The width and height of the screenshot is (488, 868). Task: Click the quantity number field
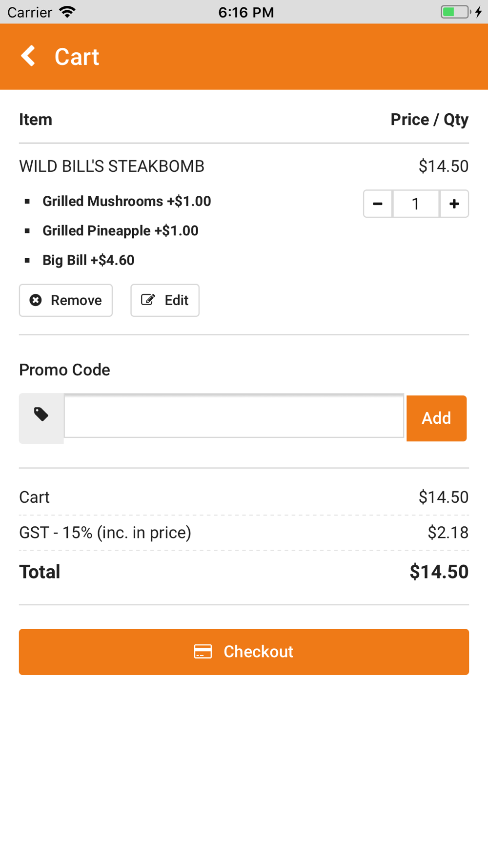pyautogui.click(x=416, y=204)
